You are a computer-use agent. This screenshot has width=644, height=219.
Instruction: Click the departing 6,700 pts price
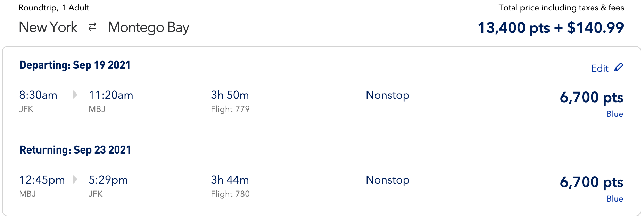591,97
